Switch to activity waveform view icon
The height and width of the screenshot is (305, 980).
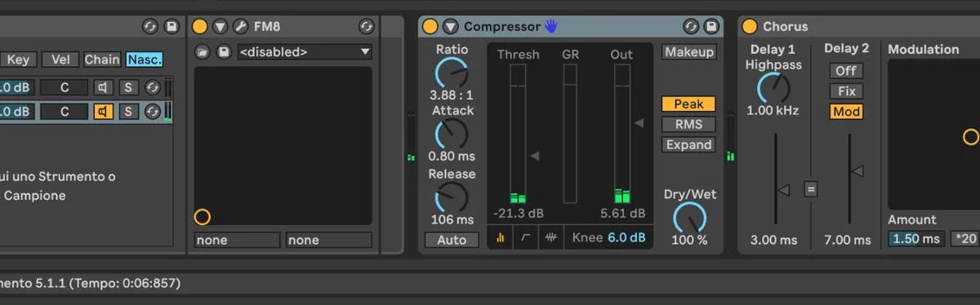[552, 237]
